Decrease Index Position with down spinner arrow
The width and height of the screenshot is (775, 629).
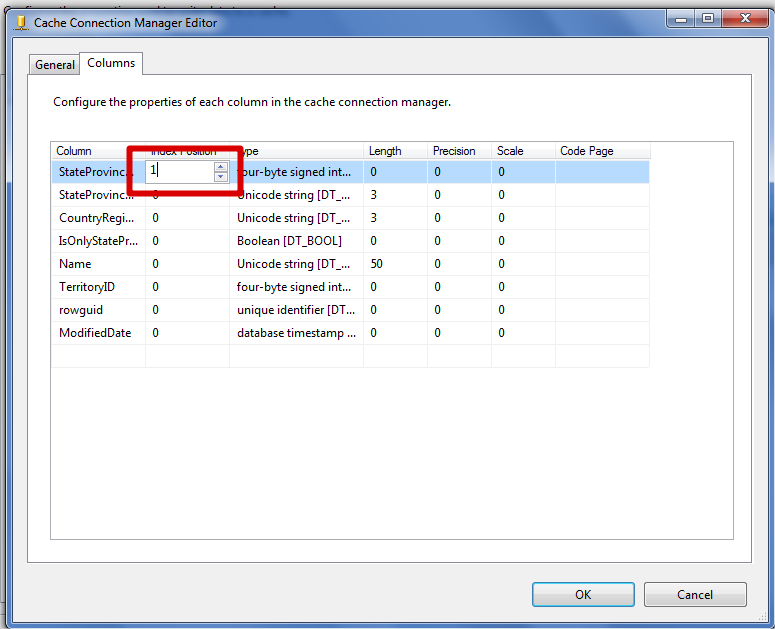[221, 177]
